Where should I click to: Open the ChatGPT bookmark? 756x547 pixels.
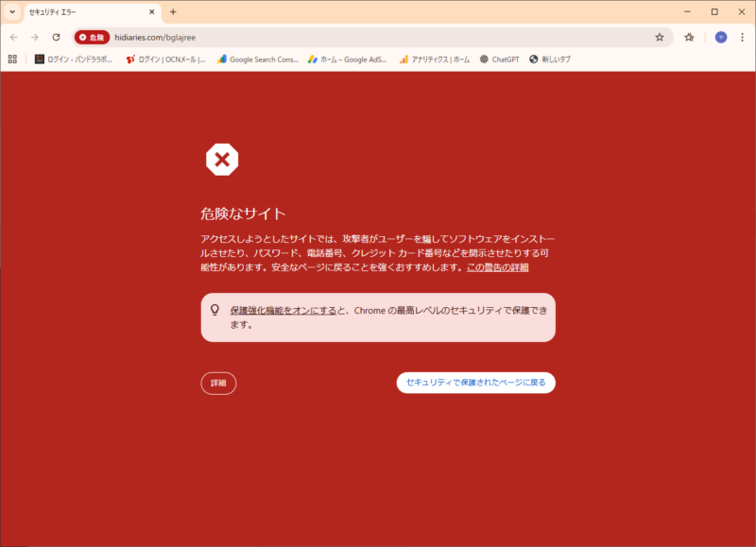[x=499, y=59]
